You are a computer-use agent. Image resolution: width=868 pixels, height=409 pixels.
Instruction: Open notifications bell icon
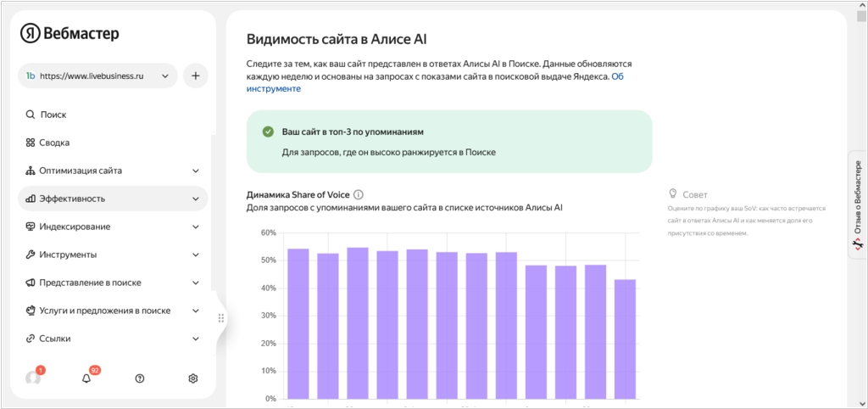coord(86,378)
